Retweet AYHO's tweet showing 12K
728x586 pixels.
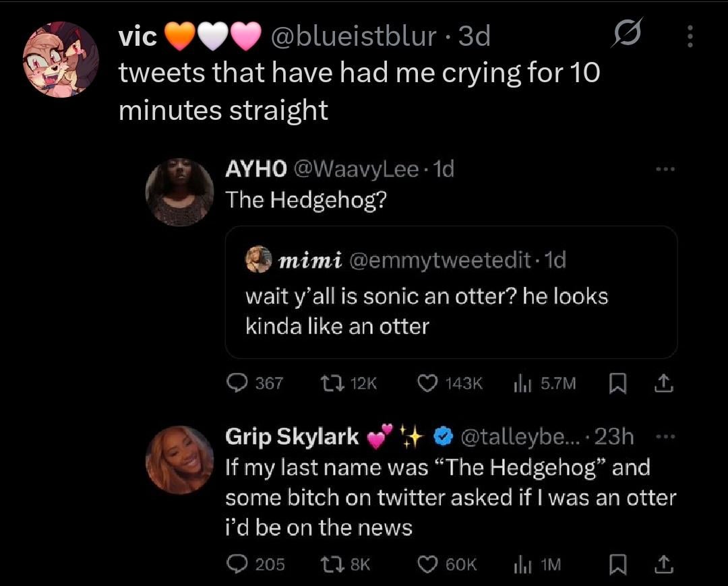click(x=348, y=383)
